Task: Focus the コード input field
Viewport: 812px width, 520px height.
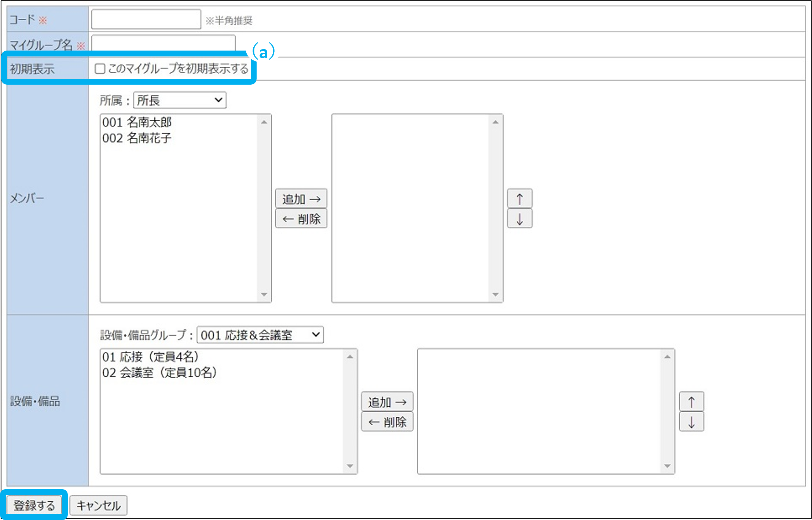Action: (146, 19)
